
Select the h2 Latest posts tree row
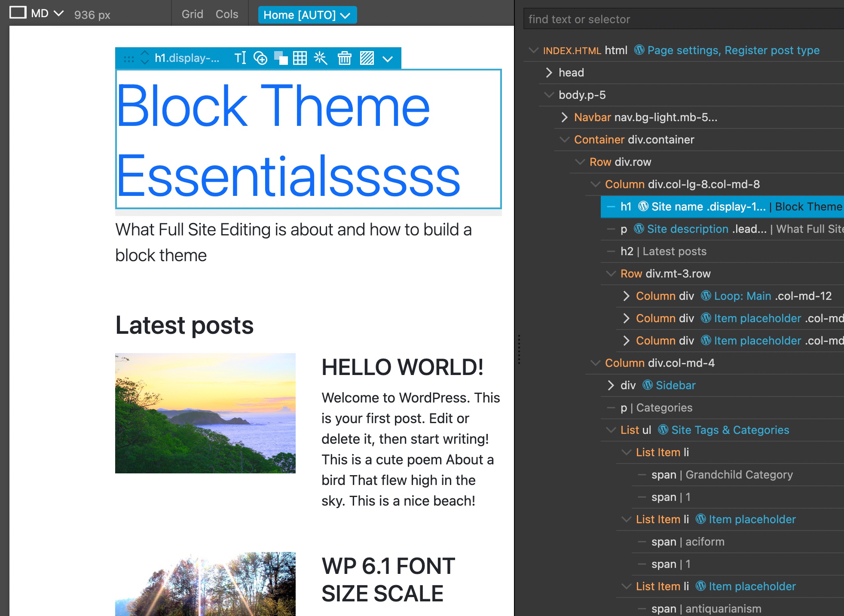[722, 251]
